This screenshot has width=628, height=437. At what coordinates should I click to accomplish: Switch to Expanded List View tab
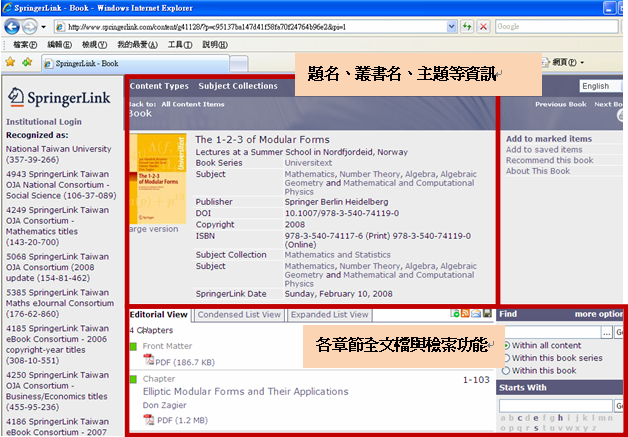(329, 315)
